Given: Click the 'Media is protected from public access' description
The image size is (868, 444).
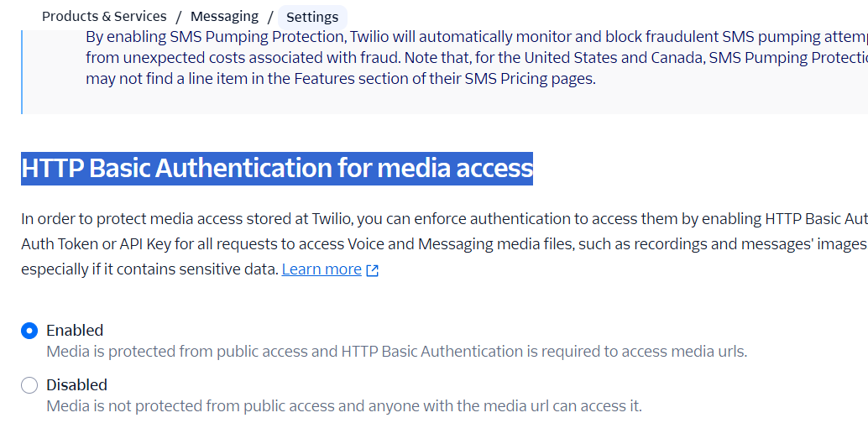Looking at the screenshot, I should 396,352.
